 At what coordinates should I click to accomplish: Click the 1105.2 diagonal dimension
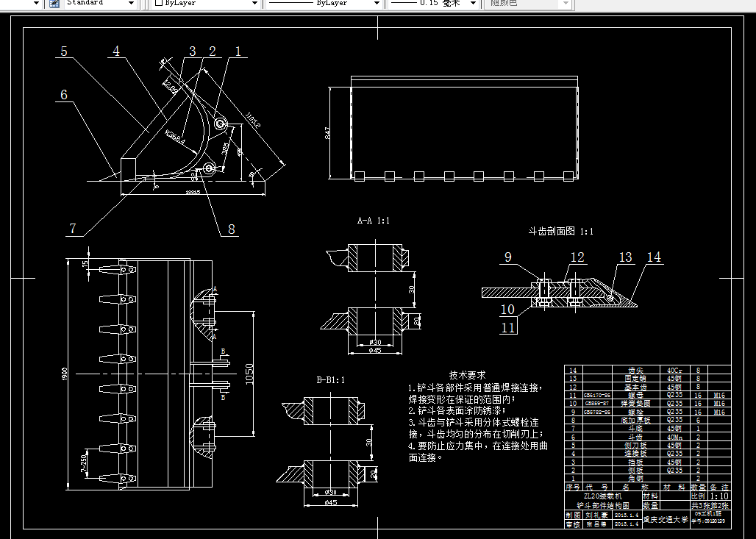tap(253, 121)
